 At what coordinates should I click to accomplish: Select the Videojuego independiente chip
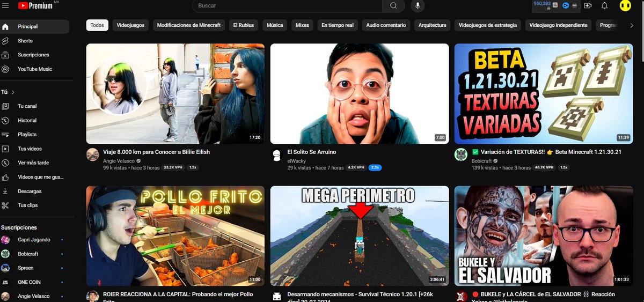point(558,25)
